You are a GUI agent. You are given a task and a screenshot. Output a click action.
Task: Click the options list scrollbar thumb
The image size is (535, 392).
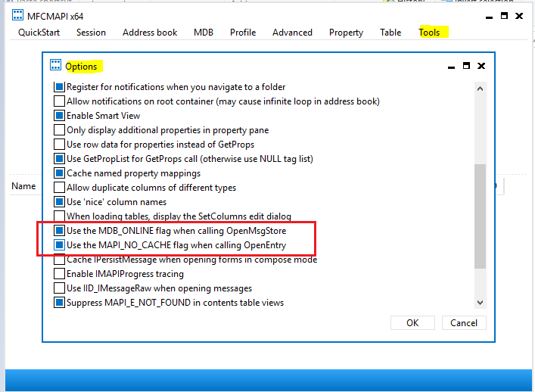pyautogui.click(x=480, y=216)
